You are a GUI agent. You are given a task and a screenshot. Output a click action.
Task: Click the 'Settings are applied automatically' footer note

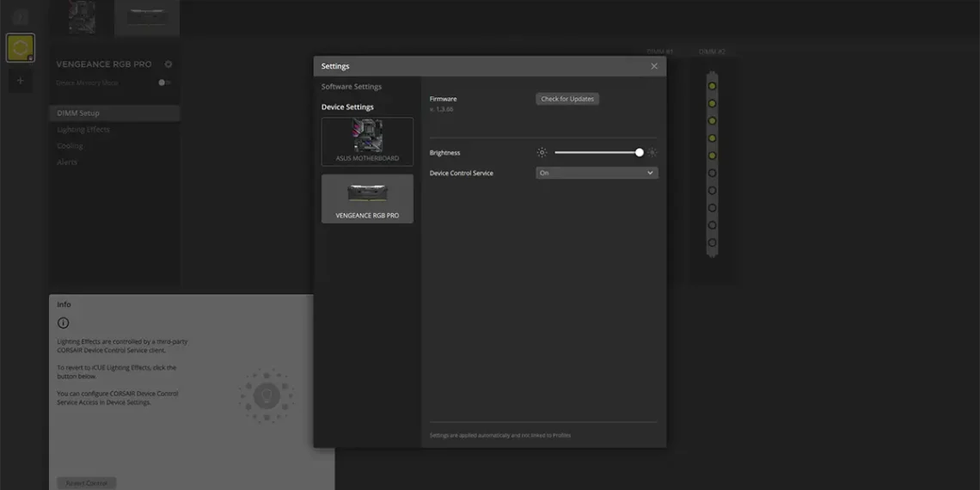[500, 435]
